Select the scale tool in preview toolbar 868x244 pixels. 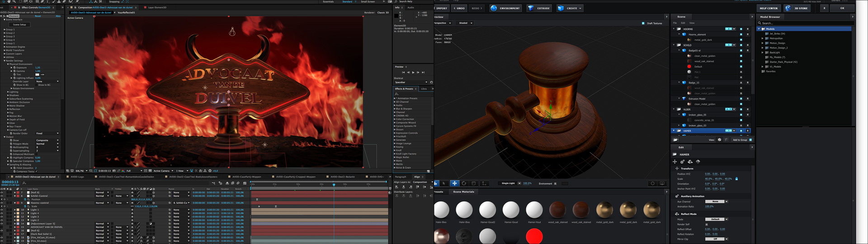[x=473, y=183]
